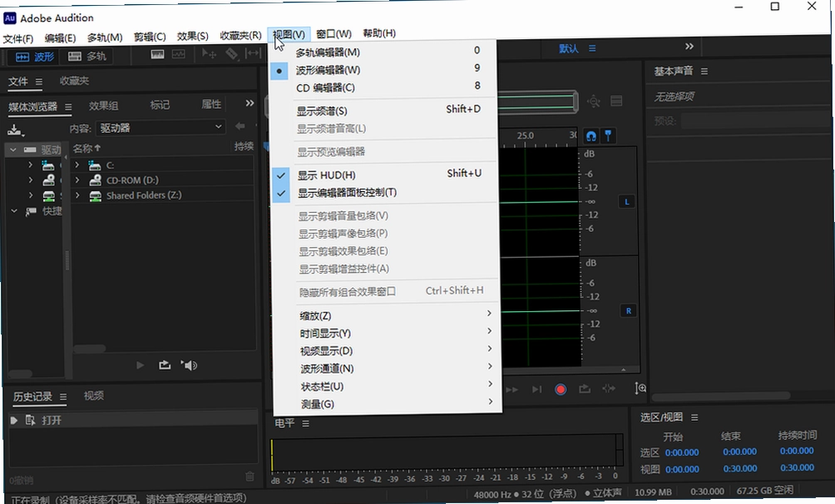835x504 pixels.
Task: Open 媒体浏览器 panel menu icon
Action: 68,107
